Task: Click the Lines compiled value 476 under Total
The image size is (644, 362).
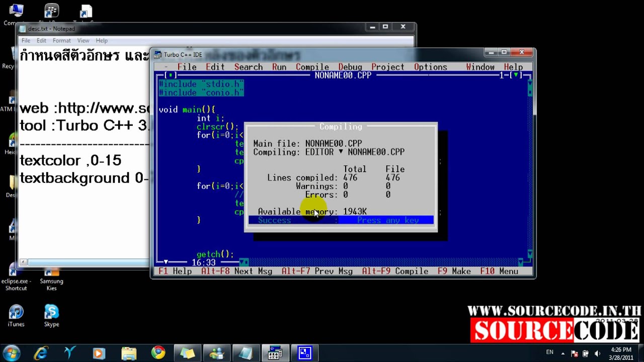Action: click(350, 177)
